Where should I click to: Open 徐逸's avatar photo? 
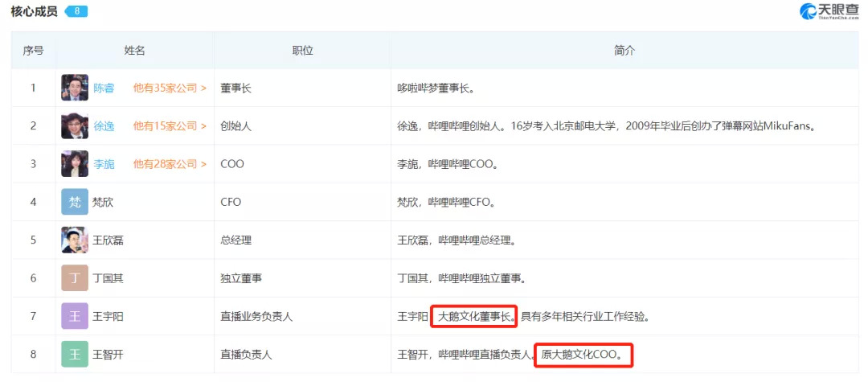(x=74, y=125)
